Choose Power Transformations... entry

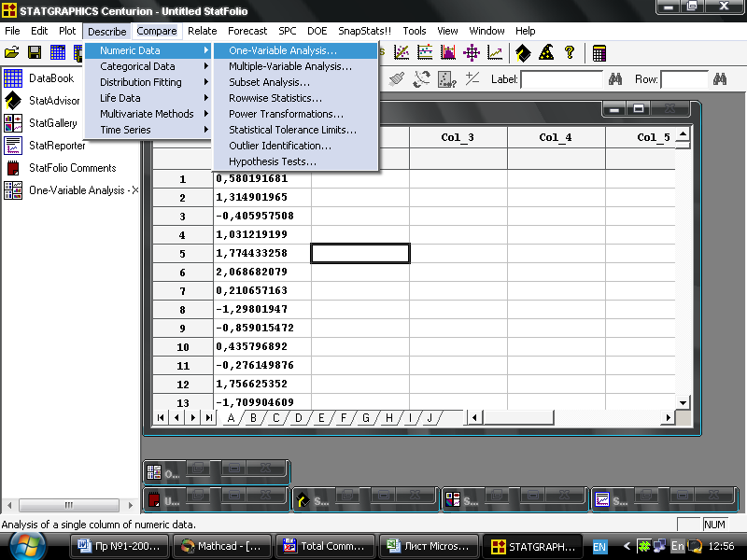295,114
